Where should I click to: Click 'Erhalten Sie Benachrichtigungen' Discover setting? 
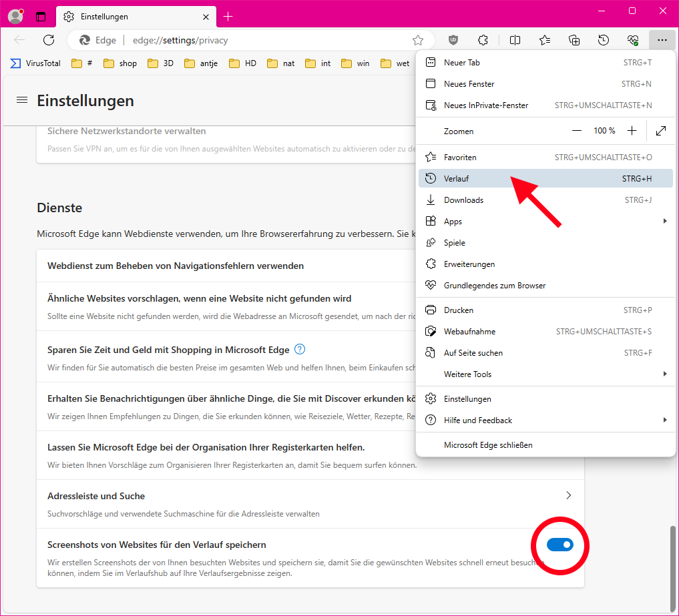point(231,398)
